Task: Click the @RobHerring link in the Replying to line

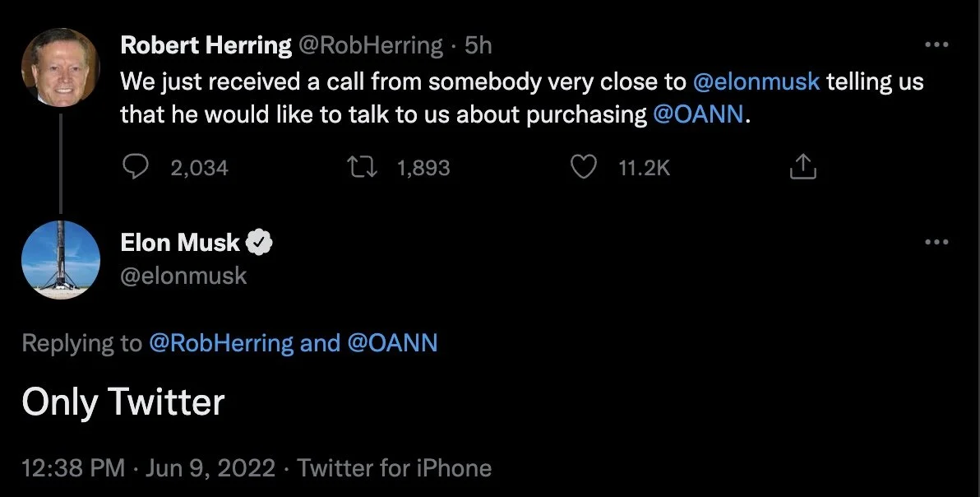Action: (220, 343)
